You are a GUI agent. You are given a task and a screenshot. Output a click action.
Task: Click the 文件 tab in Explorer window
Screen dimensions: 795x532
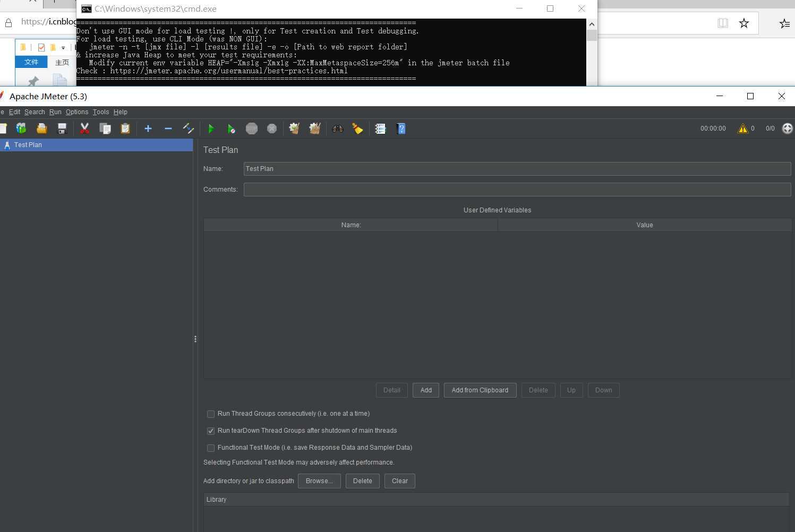31,62
